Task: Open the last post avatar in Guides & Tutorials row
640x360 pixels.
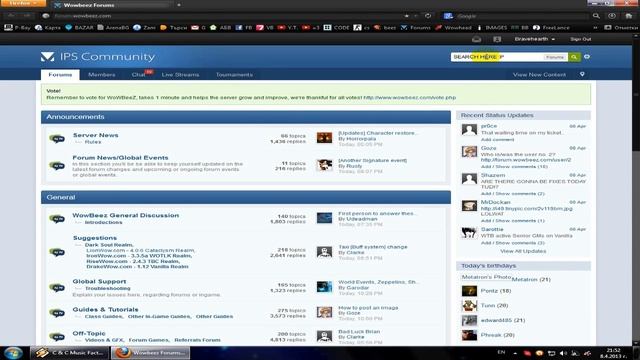Action: pyautogui.click(x=324, y=312)
